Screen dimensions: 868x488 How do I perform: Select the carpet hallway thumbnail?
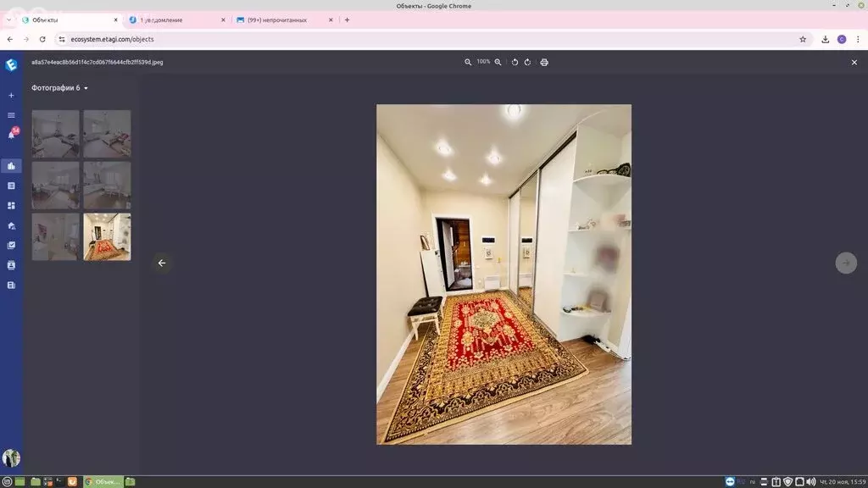pyautogui.click(x=107, y=237)
